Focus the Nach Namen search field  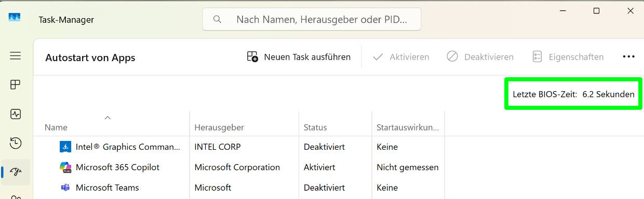[312, 20]
